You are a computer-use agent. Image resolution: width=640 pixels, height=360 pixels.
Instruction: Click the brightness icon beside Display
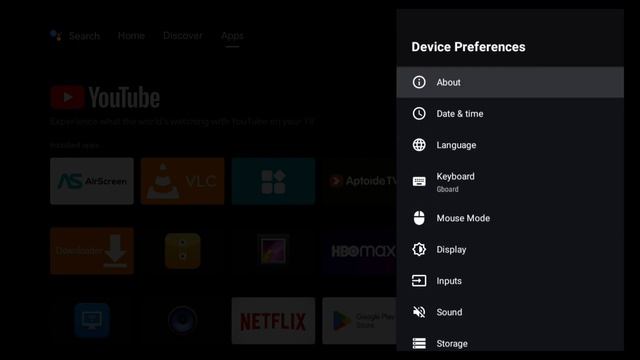(419, 249)
